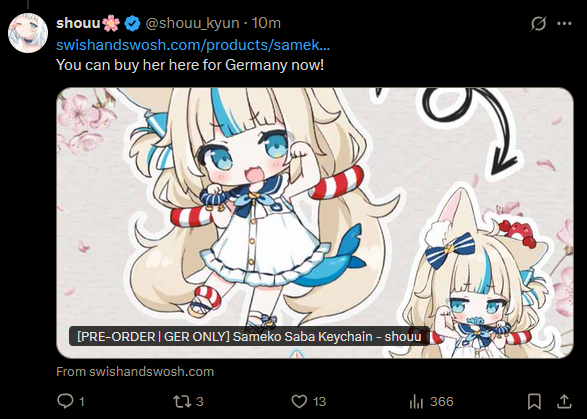
Task: Open the @shouu_kyun handle
Action: 192,23
